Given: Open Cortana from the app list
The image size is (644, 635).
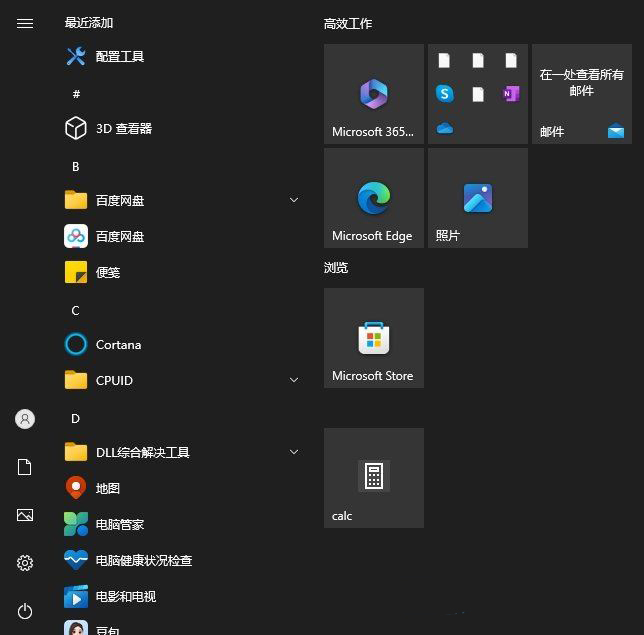Looking at the screenshot, I should (x=118, y=344).
